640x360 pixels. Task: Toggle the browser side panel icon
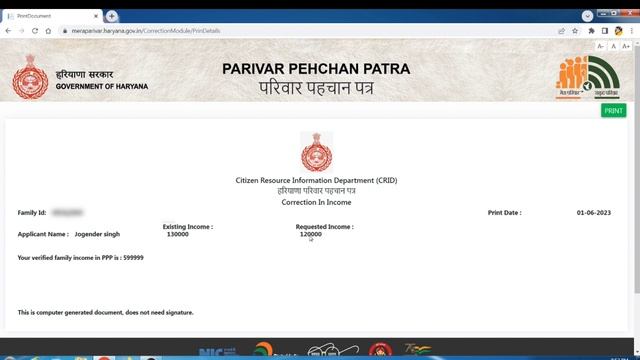pyautogui.click(x=604, y=31)
